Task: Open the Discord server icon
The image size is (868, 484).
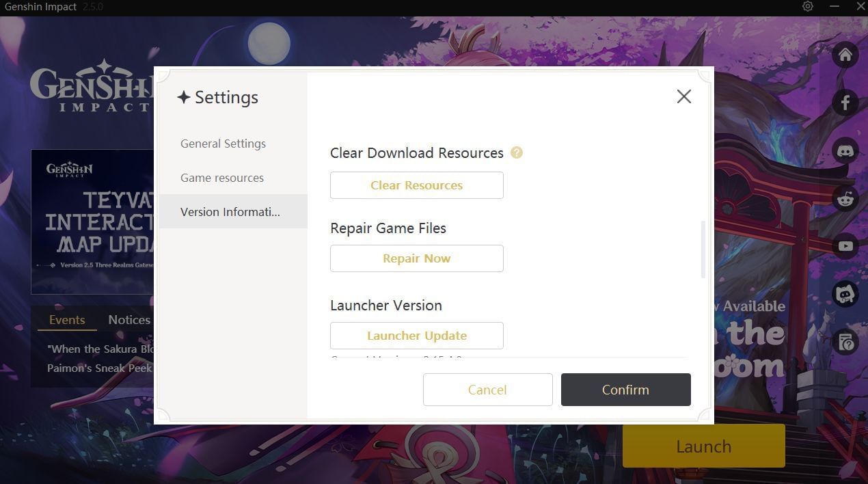Action: [845, 150]
